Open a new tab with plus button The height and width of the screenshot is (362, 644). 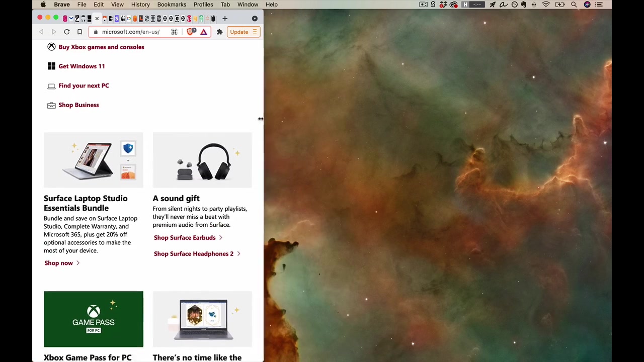(225, 19)
